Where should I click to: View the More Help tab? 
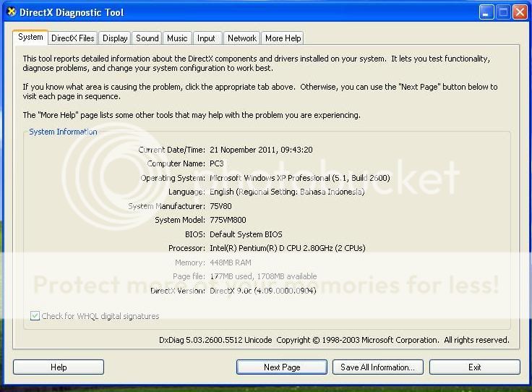click(x=283, y=38)
